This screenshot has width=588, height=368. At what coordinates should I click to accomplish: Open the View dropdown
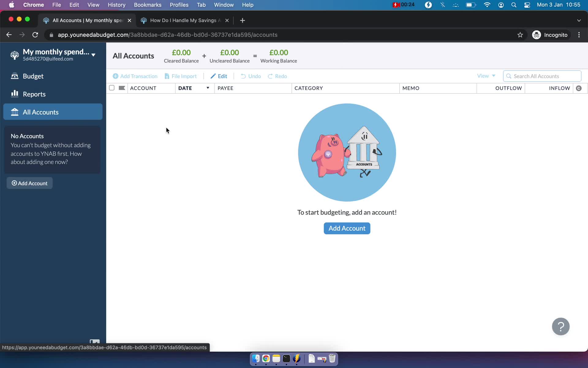click(x=486, y=76)
